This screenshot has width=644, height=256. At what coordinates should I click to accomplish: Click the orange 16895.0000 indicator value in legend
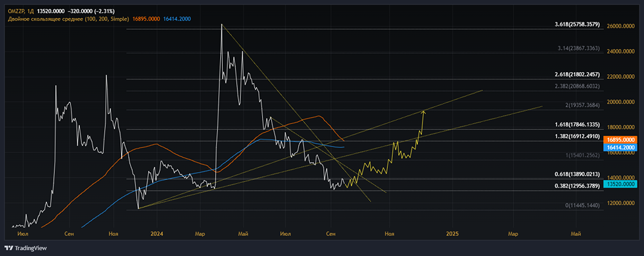146,19
